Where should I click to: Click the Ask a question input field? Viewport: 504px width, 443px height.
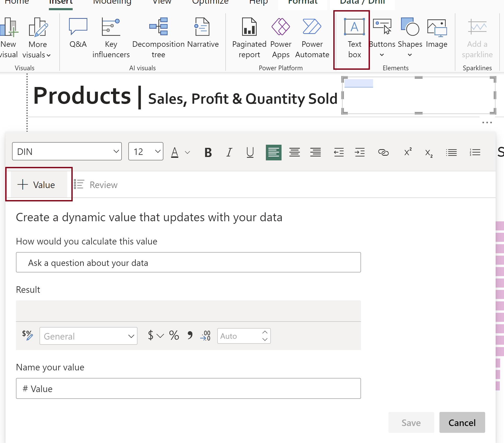click(x=188, y=263)
